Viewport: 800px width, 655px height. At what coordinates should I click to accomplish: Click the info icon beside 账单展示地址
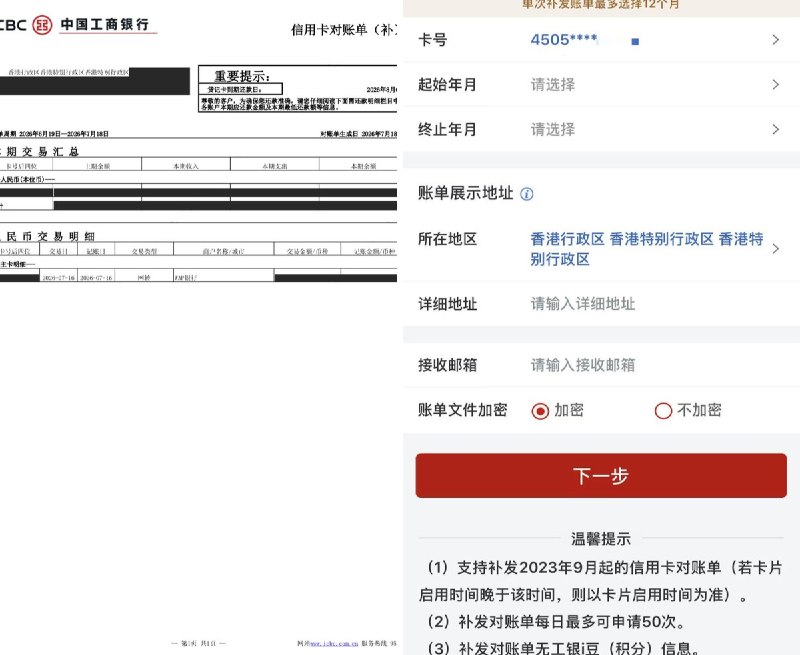coord(527,194)
